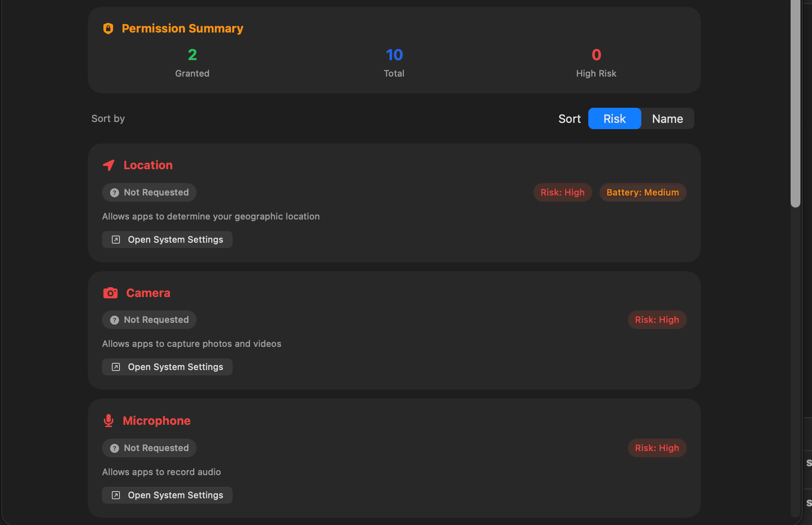This screenshot has width=812, height=525.
Task: Click the Permission Summary shield icon
Action: coord(108,28)
